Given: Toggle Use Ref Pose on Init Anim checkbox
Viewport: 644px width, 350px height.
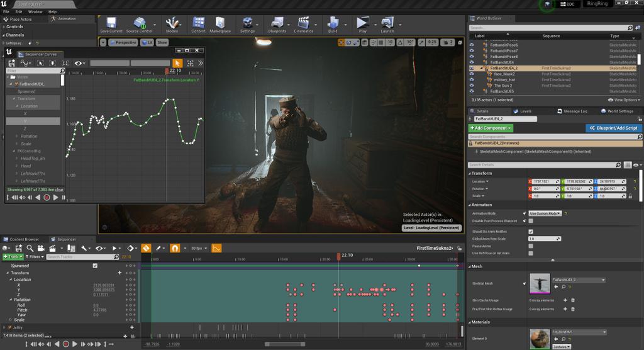Looking at the screenshot, I should pyautogui.click(x=531, y=253).
